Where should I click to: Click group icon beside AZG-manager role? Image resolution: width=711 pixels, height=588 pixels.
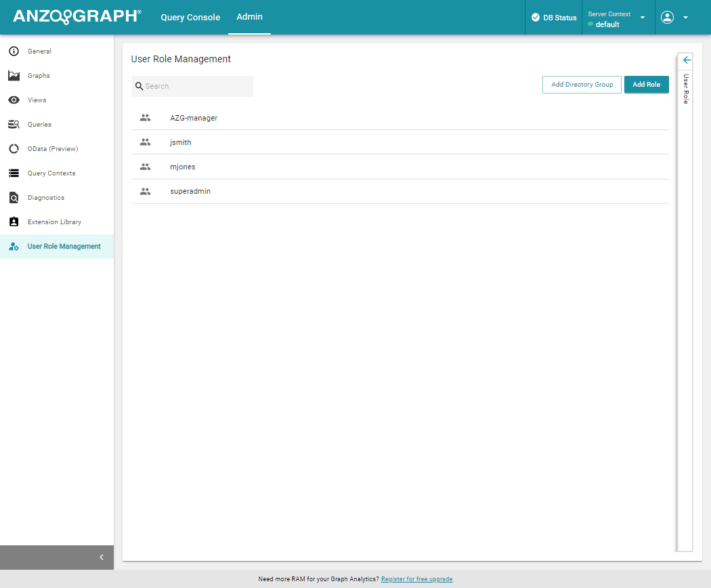tap(145, 118)
